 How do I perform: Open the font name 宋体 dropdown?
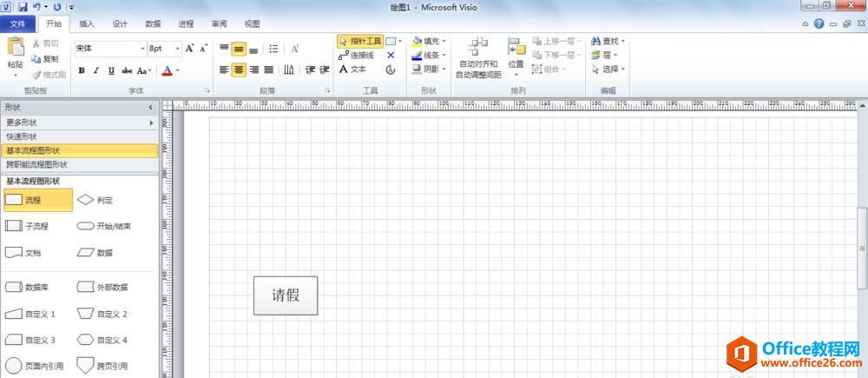click(x=142, y=49)
